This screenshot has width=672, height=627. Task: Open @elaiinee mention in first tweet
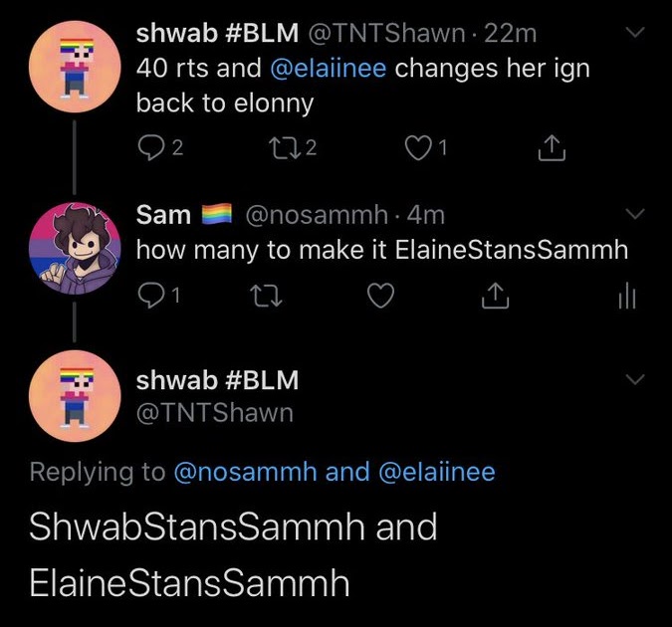(329, 69)
